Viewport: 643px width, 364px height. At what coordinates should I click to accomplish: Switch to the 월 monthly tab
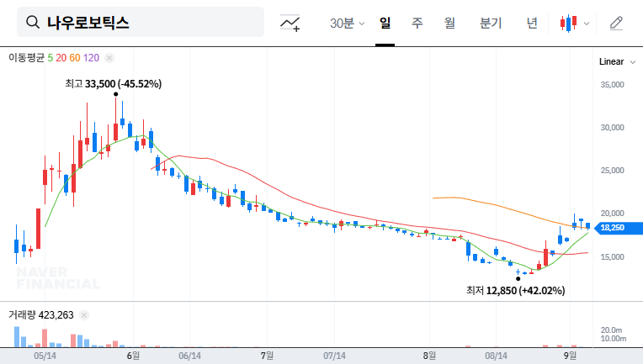[x=450, y=23]
